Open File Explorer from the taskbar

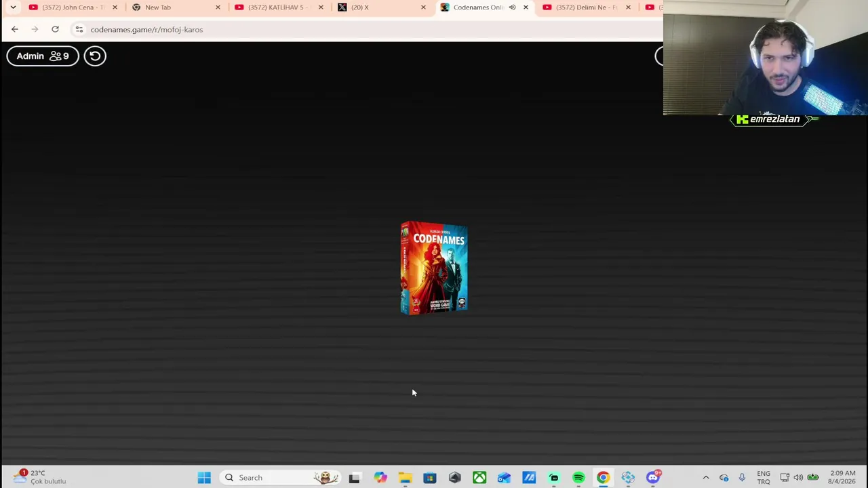pyautogui.click(x=405, y=478)
